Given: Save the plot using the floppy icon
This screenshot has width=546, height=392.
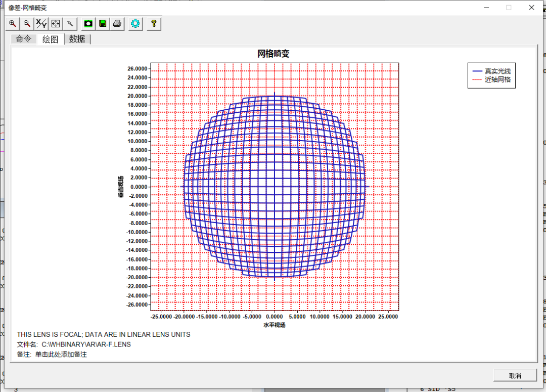Looking at the screenshot, I should click(103, 24).
